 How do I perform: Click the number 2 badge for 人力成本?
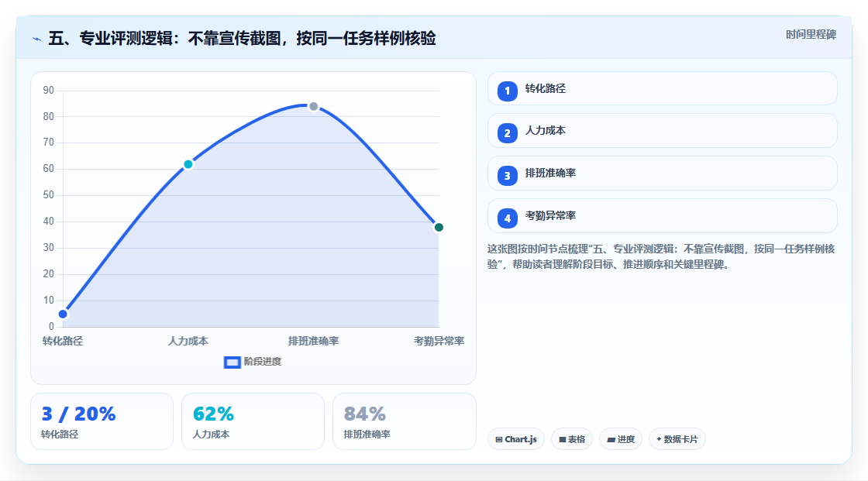(x=507, y=133)
